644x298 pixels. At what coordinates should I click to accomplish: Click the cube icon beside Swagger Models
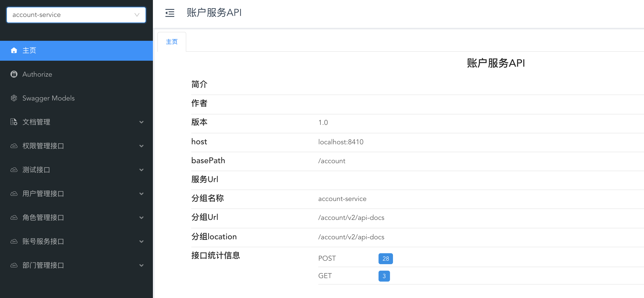click(14, 98)
